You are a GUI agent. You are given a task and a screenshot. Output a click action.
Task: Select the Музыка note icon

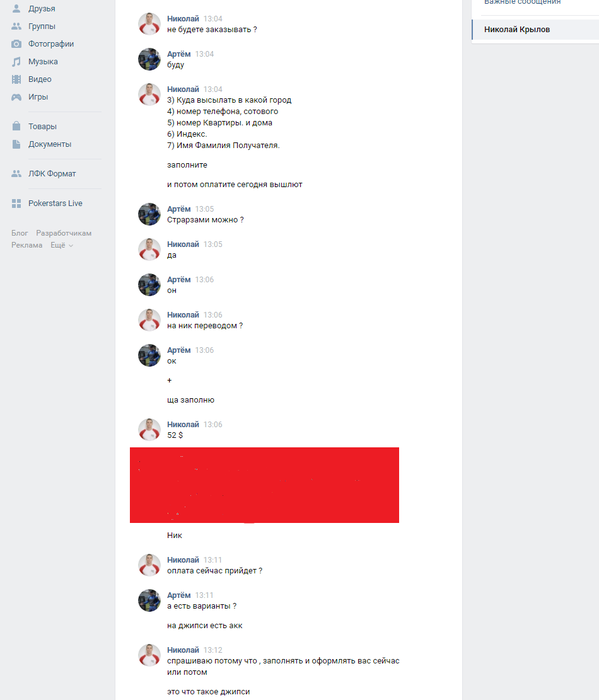point(16,62)
